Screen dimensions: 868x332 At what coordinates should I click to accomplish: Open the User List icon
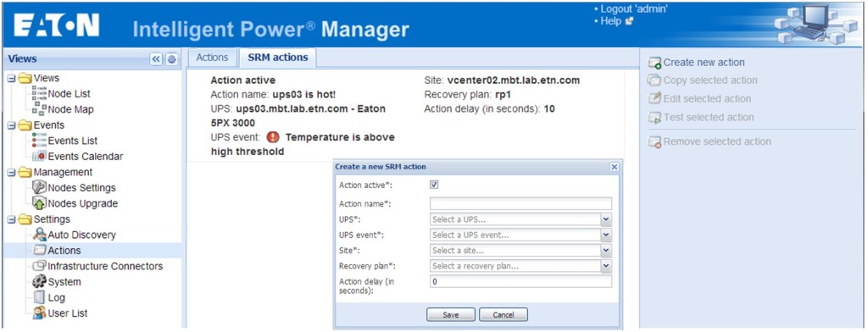pyautogui.click(x=40, y=313)
